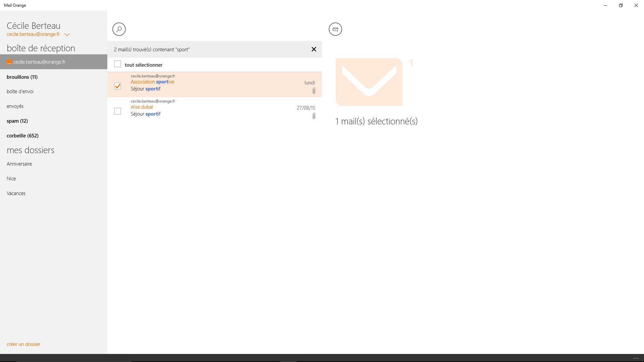Click the "mes dossiers" heading

click(31, 150)
